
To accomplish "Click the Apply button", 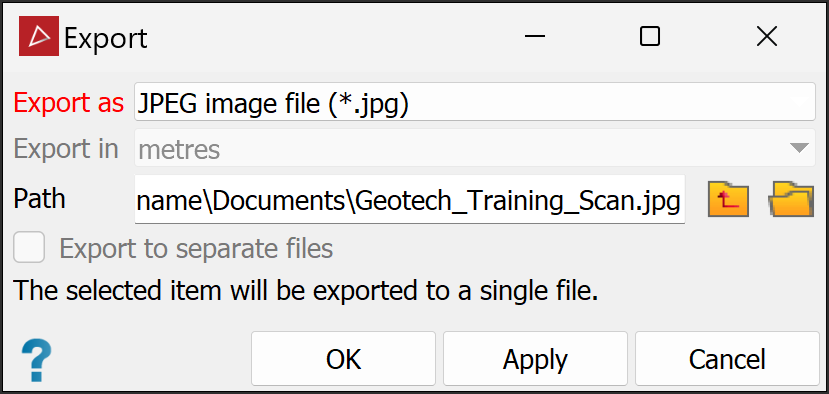I will click(x=535, y=359).
